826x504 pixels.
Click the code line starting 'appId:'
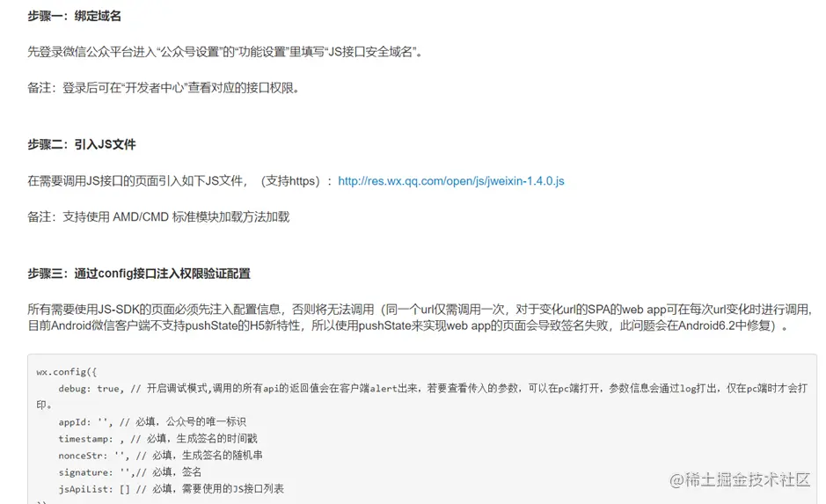(152, 422)
